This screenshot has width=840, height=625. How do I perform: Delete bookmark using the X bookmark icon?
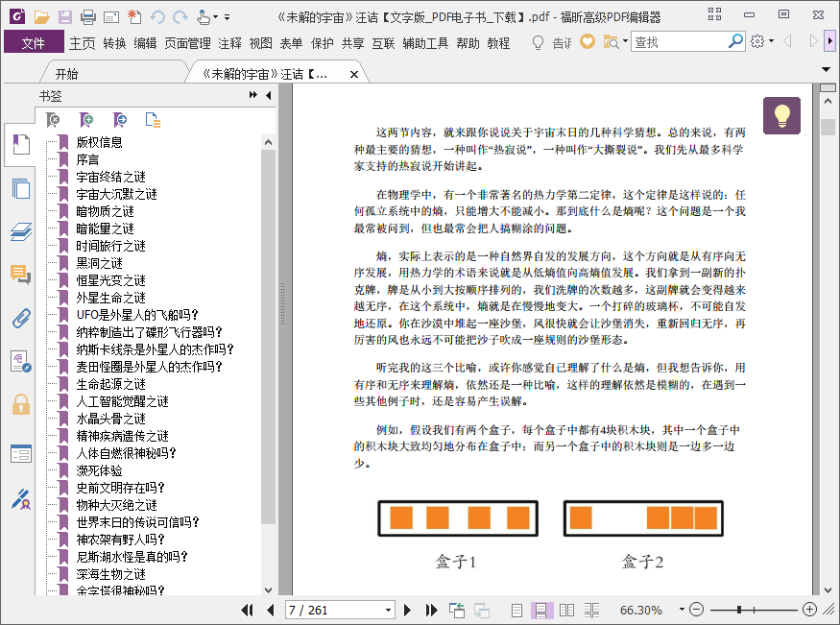coord(53,120)
